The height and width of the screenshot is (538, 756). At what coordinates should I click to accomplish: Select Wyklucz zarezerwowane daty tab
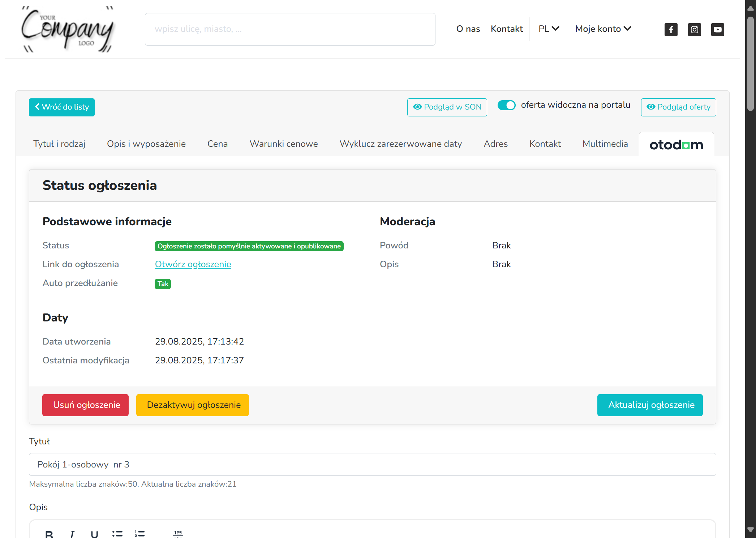401,144
